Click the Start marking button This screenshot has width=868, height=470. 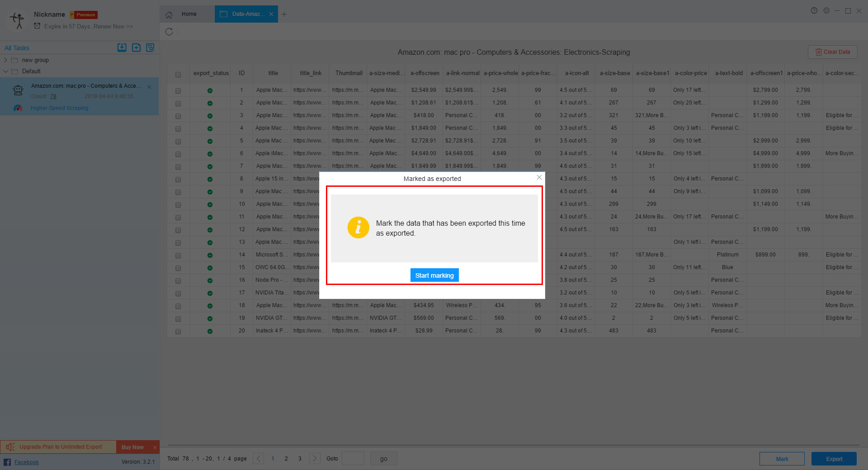(434, 275)
